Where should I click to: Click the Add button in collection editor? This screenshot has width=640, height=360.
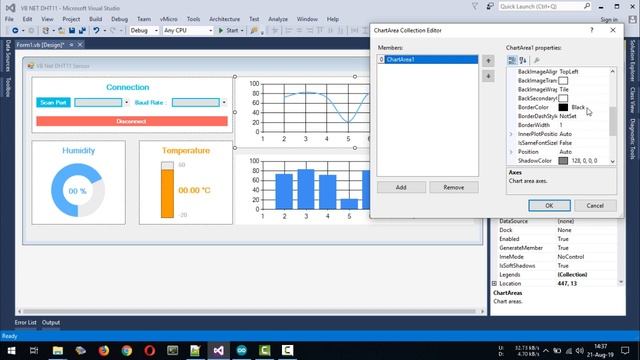click(401, 187)
